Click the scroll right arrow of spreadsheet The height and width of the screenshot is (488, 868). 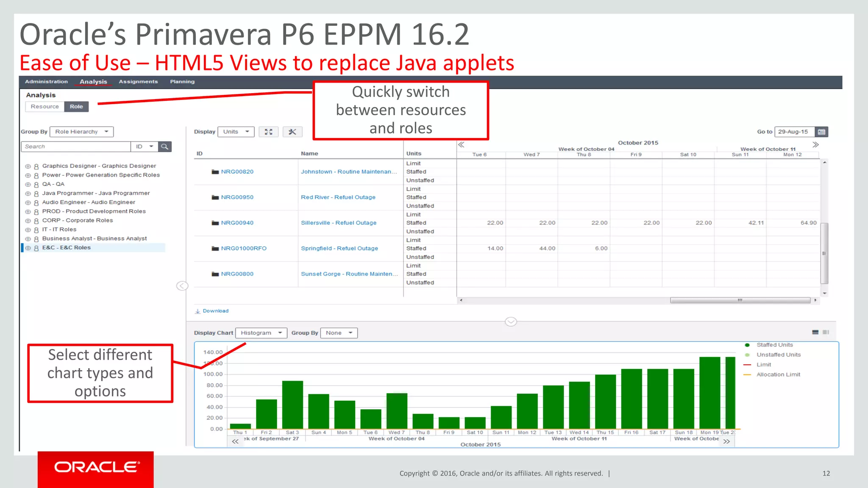(815, 300)
